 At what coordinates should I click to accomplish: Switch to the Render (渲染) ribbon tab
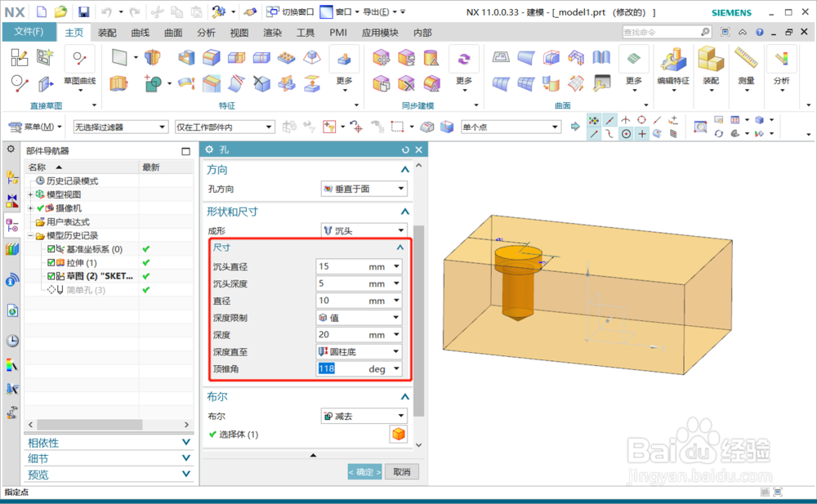(272, 33)
